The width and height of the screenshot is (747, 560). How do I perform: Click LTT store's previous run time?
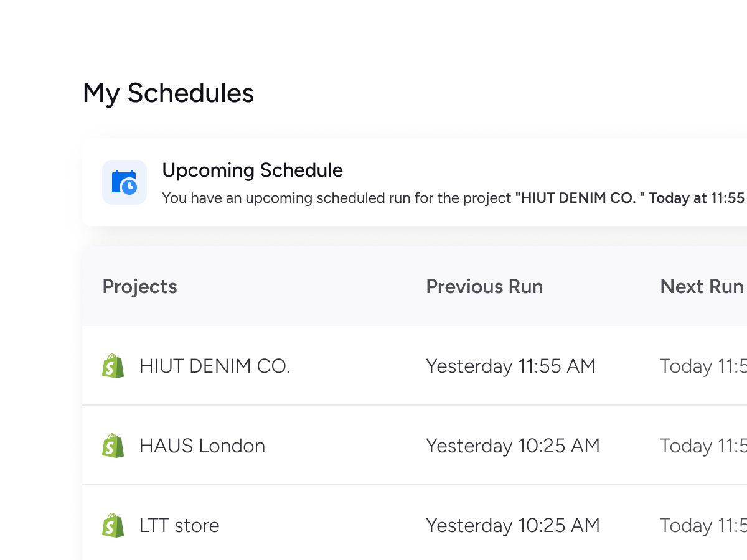(x=512, y=525)
